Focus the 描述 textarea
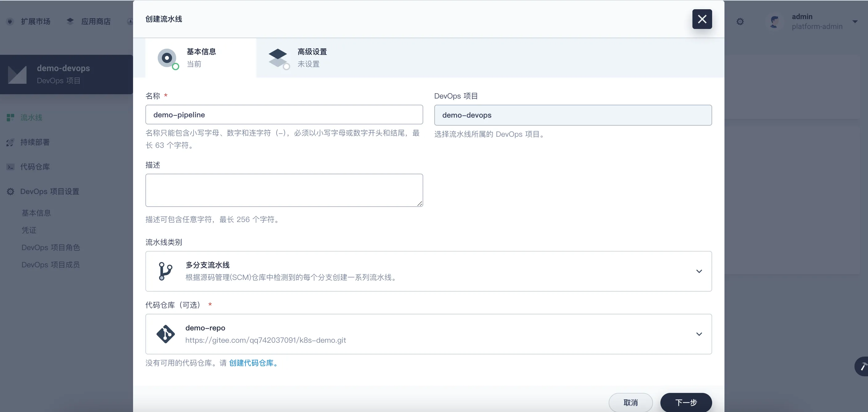Image resolution: width=868 pixels, height=412 pixels. click(284, 190)
